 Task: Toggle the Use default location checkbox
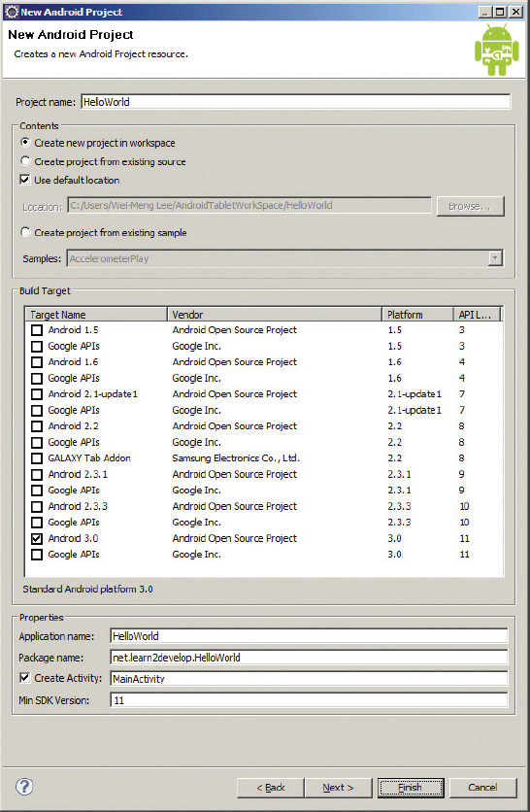[x=25, y=180]
